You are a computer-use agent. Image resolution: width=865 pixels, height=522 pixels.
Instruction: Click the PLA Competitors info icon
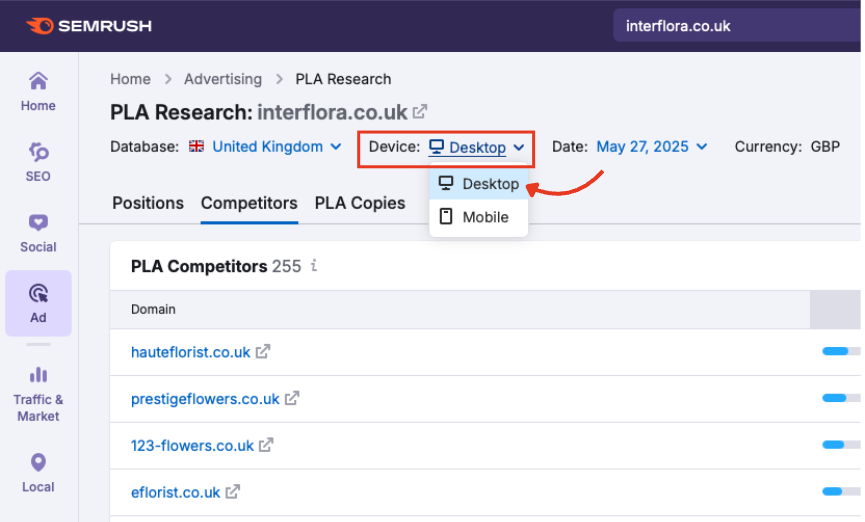314,266
